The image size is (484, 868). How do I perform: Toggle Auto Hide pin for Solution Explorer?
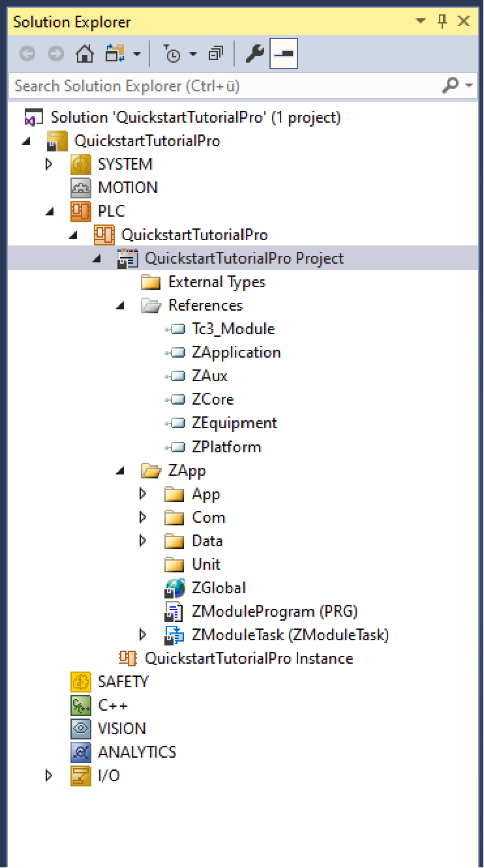(x=442, y=22)
